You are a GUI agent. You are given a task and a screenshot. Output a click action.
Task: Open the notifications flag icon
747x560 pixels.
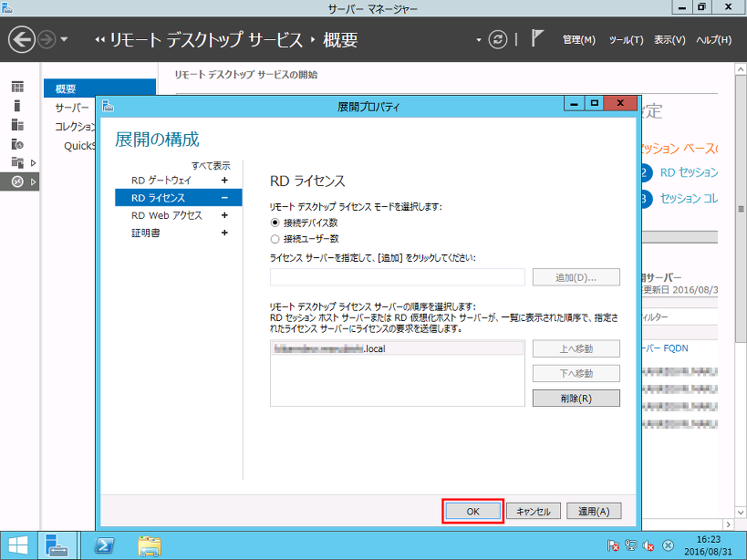click(536, 37)
